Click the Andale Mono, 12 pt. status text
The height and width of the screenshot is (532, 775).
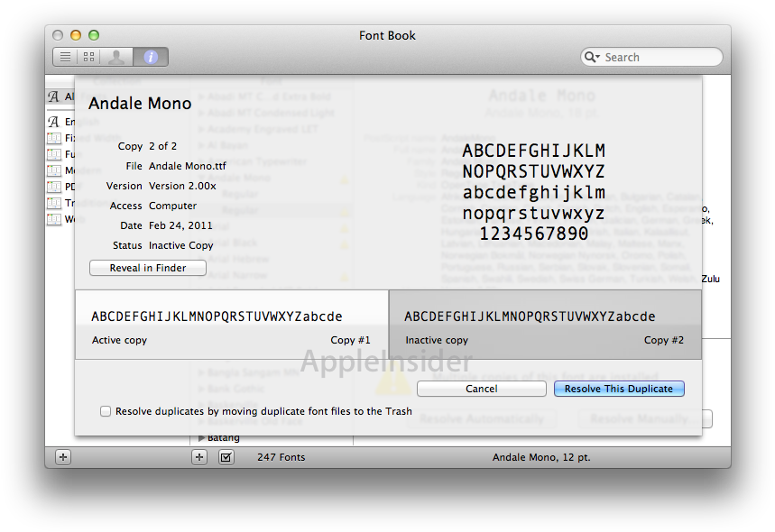[x=541, y=457]
